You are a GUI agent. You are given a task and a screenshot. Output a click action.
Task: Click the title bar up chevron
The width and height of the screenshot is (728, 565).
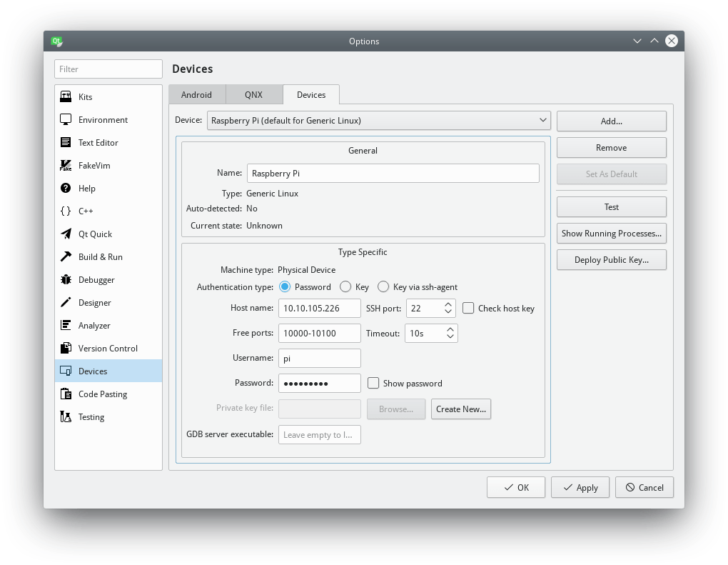pyautogui.click(x=654, y=41)
